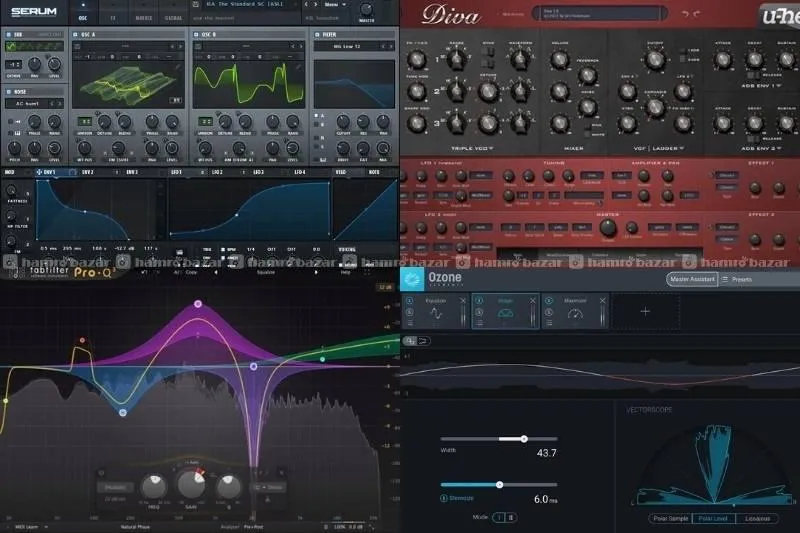The width and height of the screenshot is (800, 533).
Task: Click the Master Assistant button
Action: pyautogui.click(x=691, y=280)
